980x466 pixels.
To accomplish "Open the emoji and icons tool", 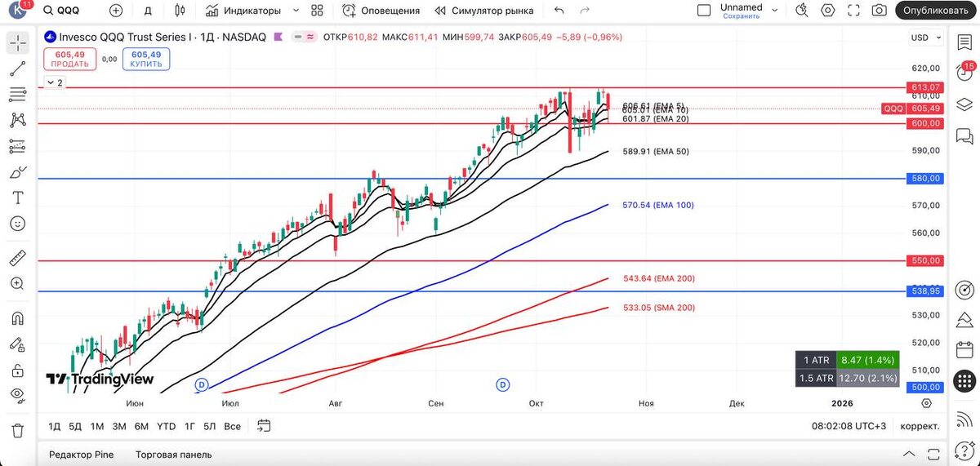I will coord(17,224).
